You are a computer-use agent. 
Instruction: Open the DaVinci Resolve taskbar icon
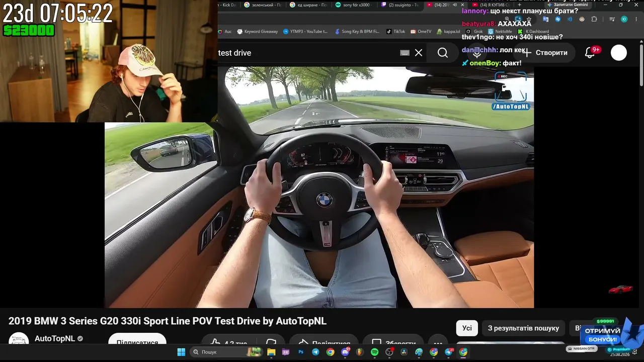point(404,352)
